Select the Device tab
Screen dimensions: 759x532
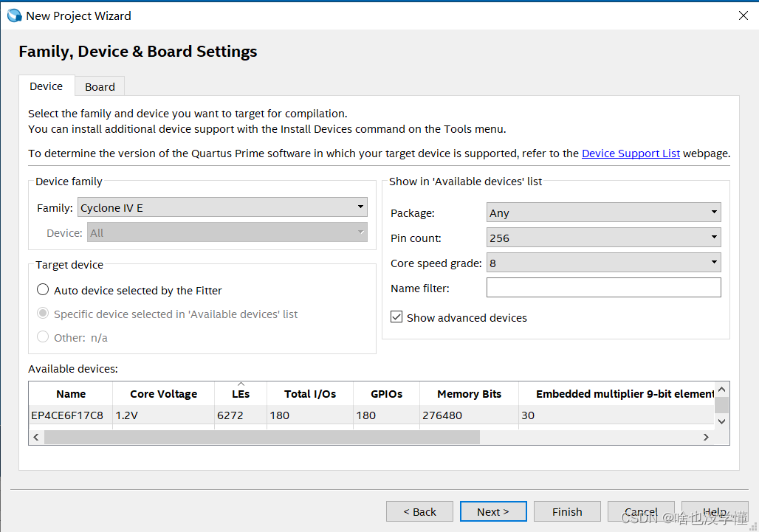coord(46,86)
